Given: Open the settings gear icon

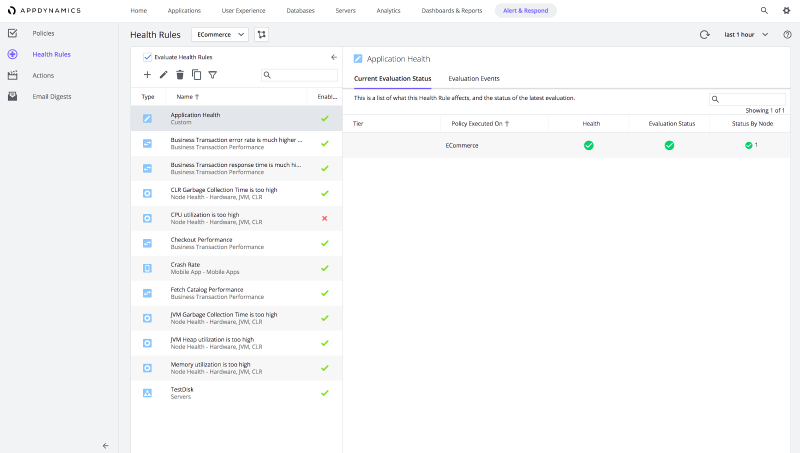Looking at the screenshot, I should click(786, 10).
